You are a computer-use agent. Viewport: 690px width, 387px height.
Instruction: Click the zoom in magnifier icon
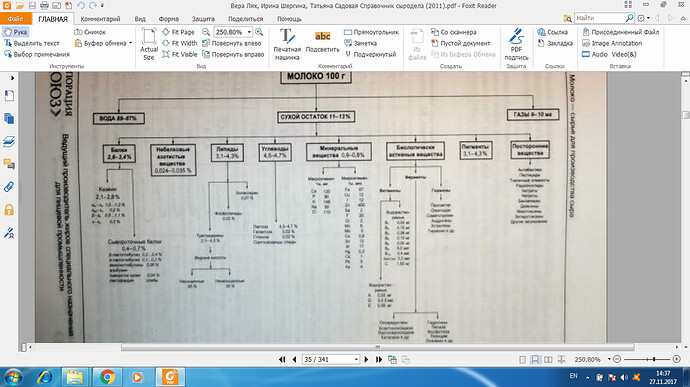point(259,32)
